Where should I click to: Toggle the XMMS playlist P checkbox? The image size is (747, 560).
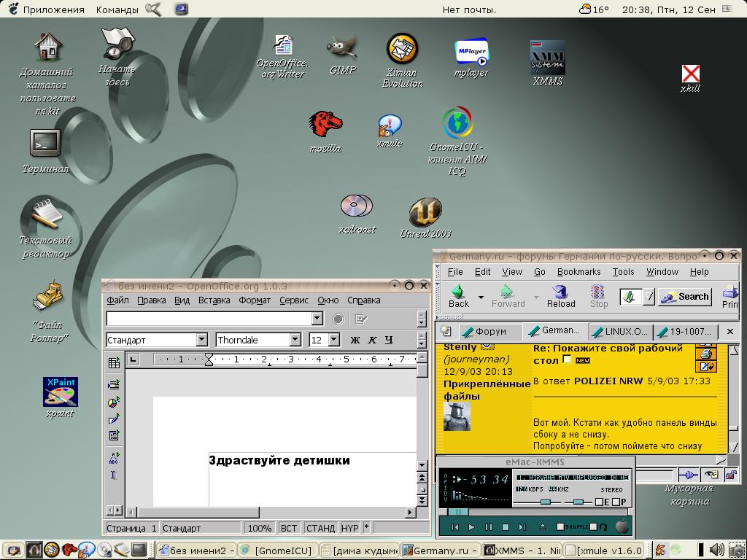click(x=616, y=502)
